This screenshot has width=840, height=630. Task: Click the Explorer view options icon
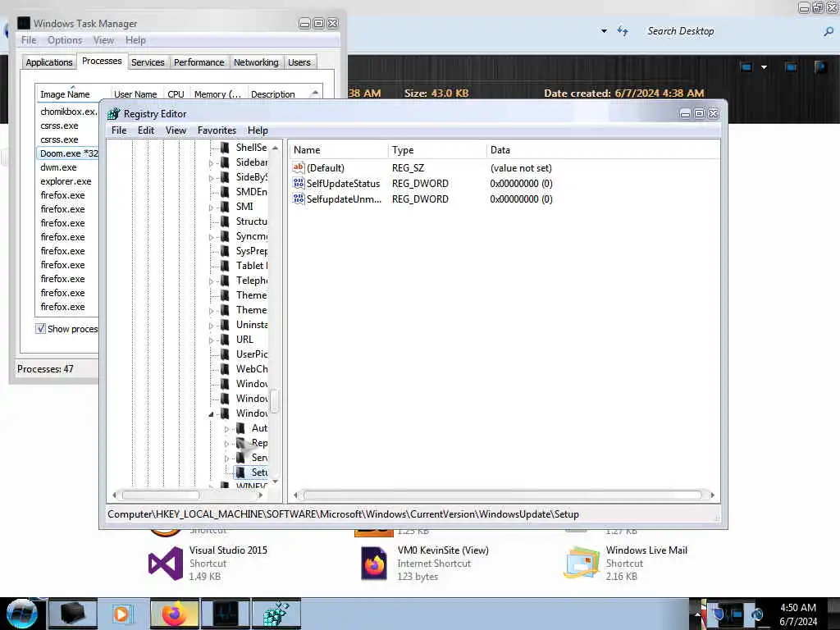[x=746, y=67]
